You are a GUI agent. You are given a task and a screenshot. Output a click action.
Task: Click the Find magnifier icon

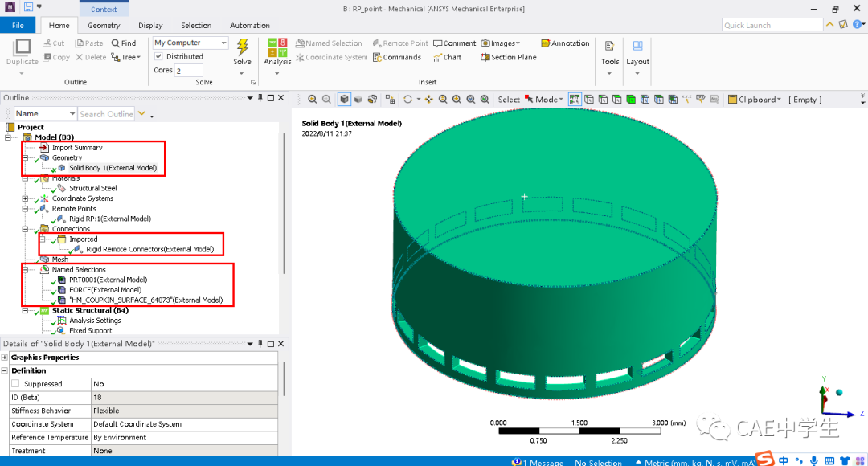[115, 43]
